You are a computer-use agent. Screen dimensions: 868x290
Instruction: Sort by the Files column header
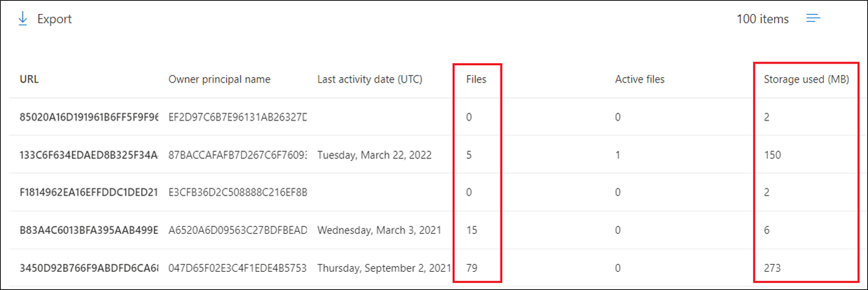(476, 79)
